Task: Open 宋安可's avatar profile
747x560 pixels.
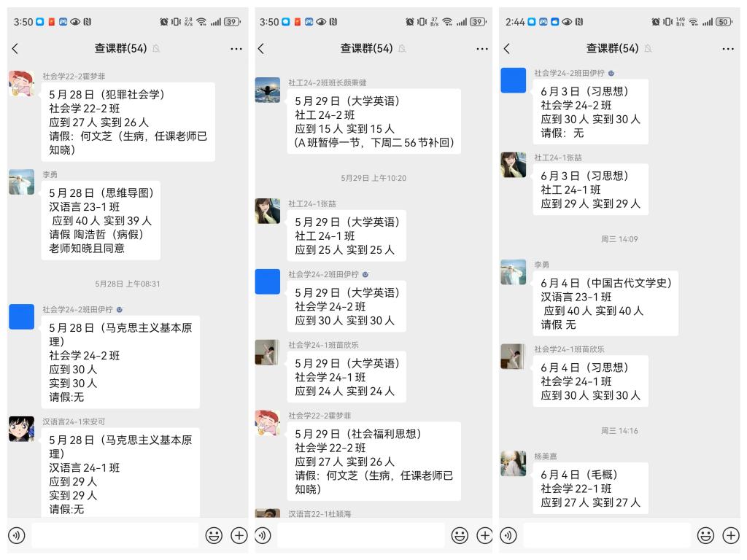Action: coord(22,429)
